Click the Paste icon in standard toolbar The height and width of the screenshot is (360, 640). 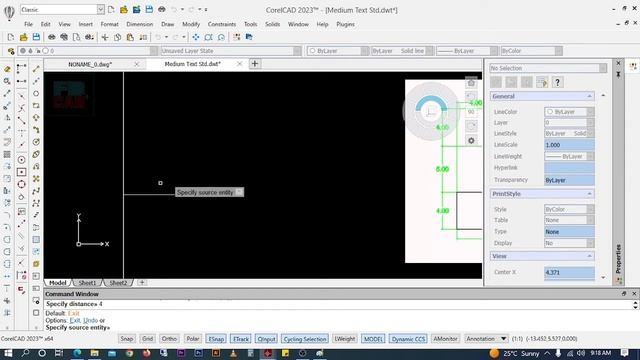tap(130, 37)
